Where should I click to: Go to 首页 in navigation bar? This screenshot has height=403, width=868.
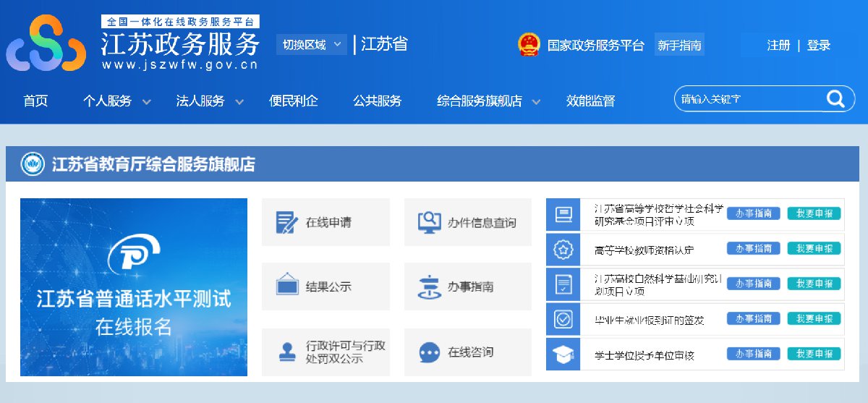pos(35,101)
